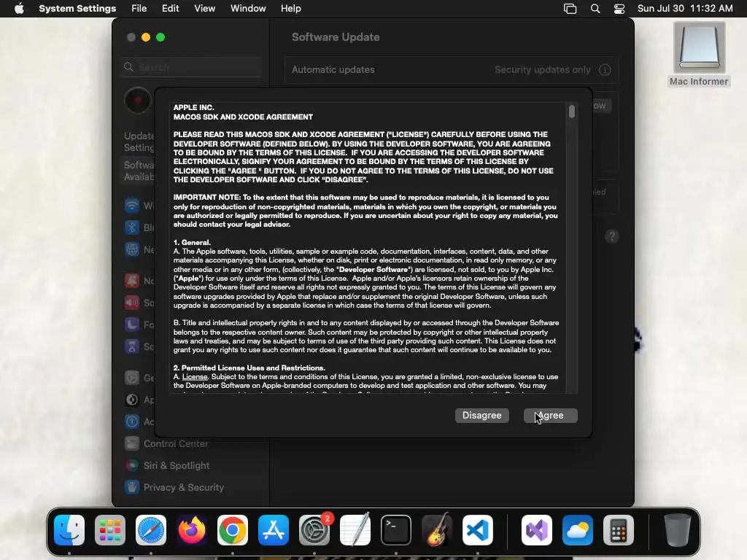Screen dimensions: 747x560
Task: Open Terminal from the Dock
Action: (396, 530)
